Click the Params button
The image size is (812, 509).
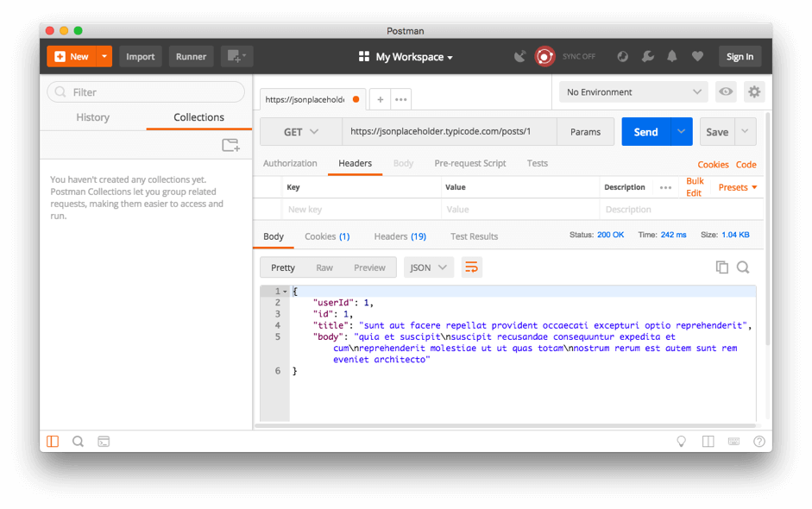(586, 132)
